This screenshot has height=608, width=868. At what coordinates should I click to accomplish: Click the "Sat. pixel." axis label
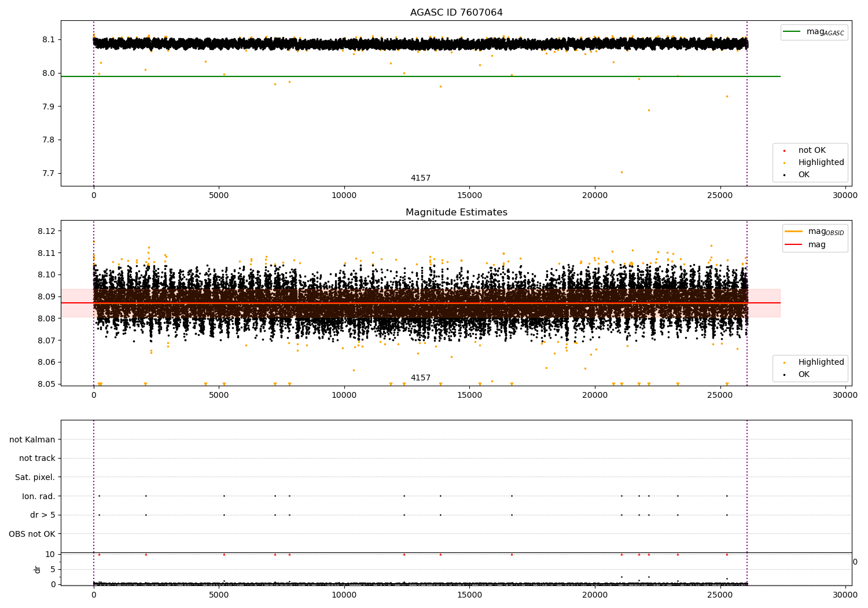pyautogui.click(x=35, y=477)
